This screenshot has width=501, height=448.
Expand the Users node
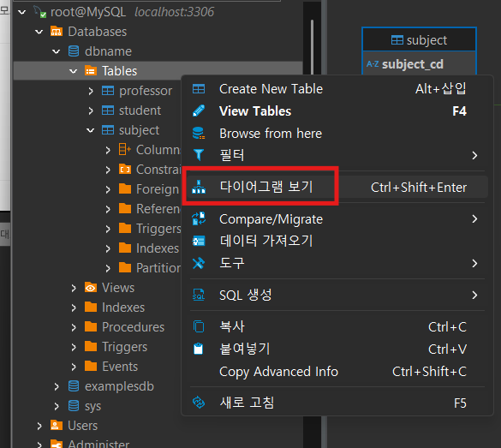coord(39,426)
